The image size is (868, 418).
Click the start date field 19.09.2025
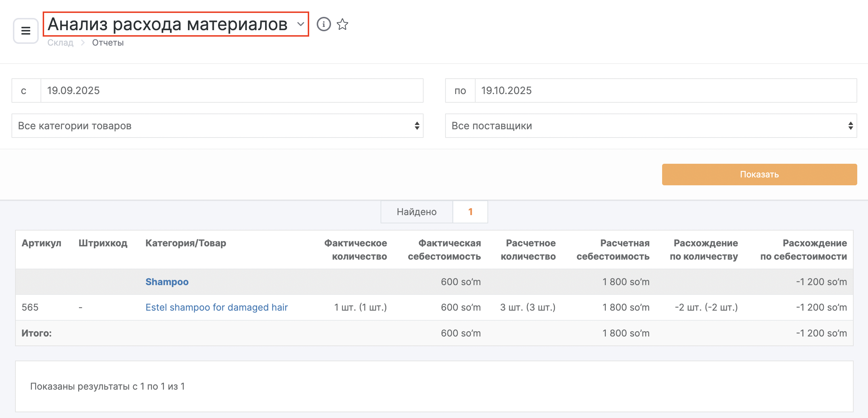232,90
